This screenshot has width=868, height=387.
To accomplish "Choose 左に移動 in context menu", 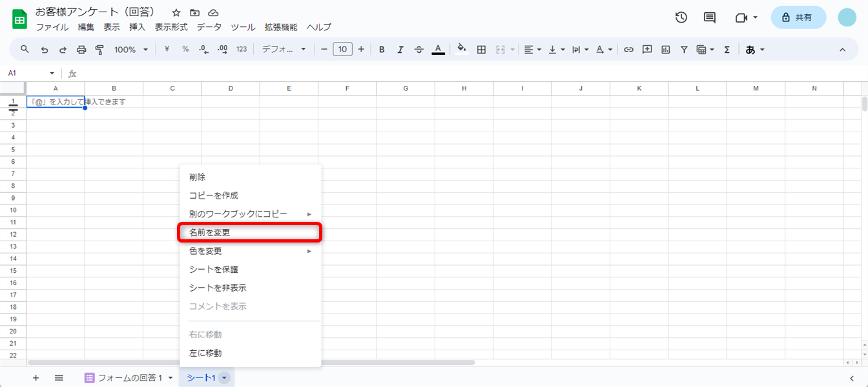I will click(250, 353).
